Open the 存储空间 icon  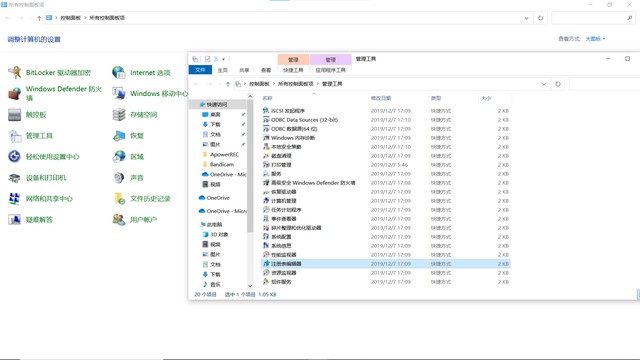coord(119,115)
